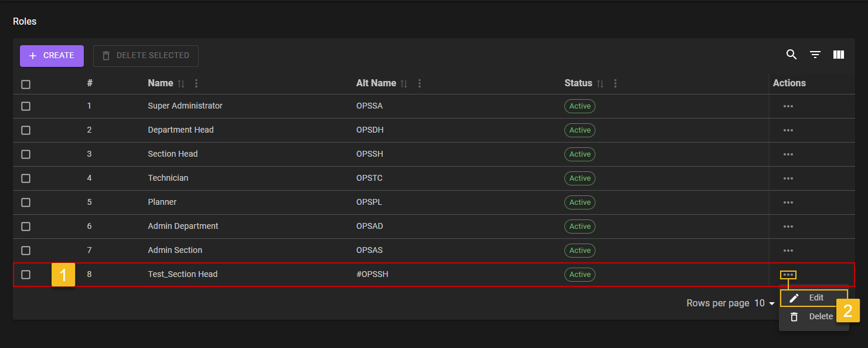
Task: Click the Active status chip for Admin Section
Action: (580, 251)
